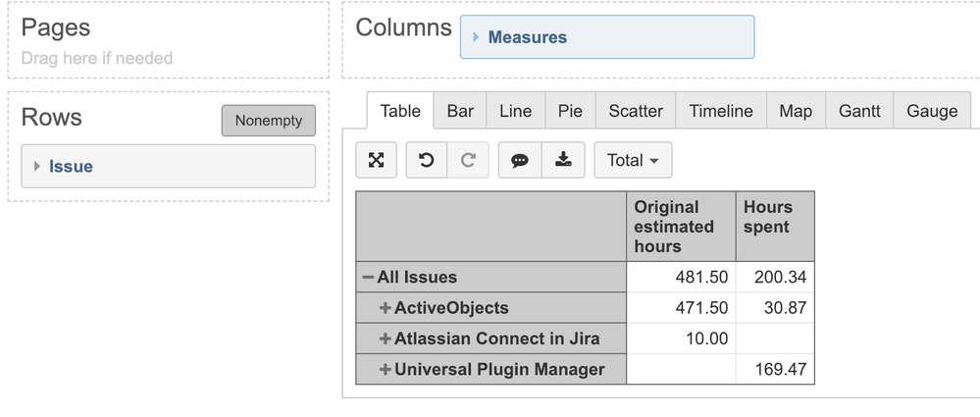Click the undo arrow icon
Image resolution: width=980 pixels, height=417 pixels.
427,160
